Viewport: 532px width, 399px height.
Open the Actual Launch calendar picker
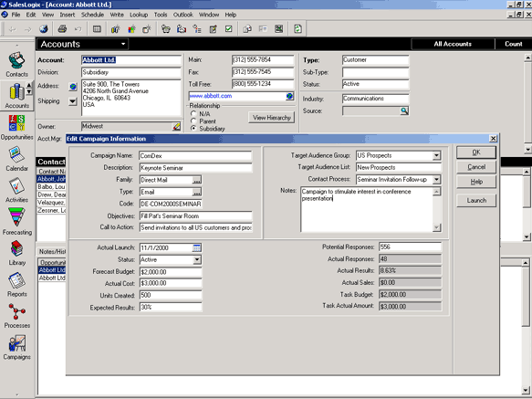point(197,247)
